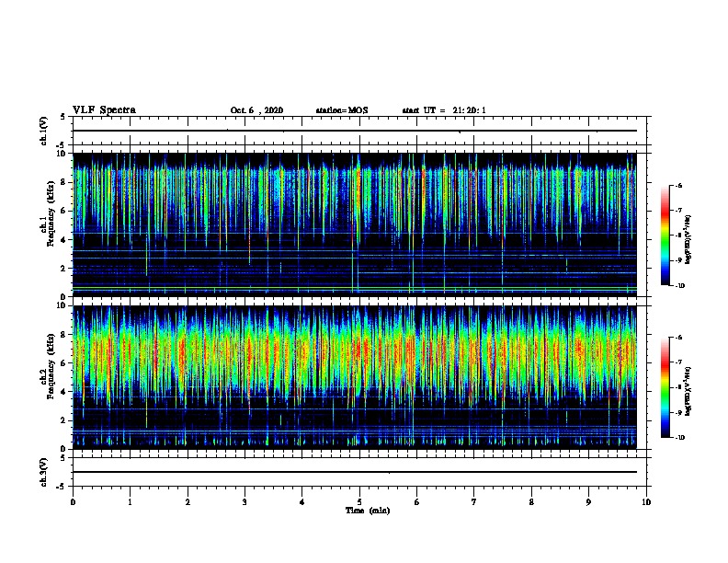Click time axis tick label '1'
The image size is (728, 563).
pos(130,501)
